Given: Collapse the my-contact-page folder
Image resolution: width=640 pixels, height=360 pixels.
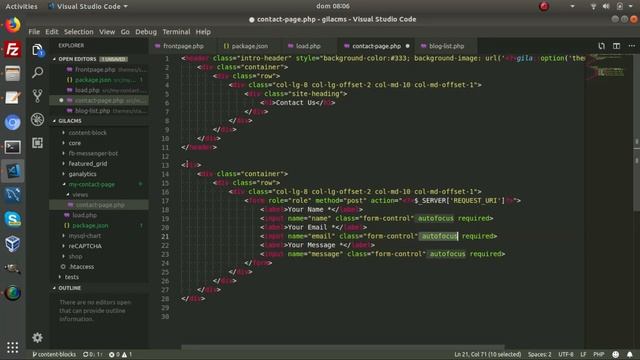Looking at the screenshot, I should click(91, 184).
